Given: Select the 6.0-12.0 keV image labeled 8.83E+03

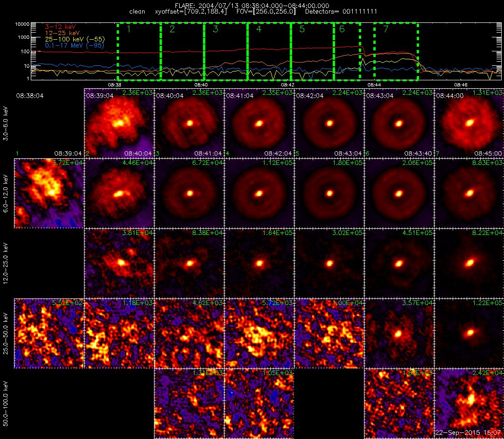Looking at the screenshot, I should tap(469, 193).
